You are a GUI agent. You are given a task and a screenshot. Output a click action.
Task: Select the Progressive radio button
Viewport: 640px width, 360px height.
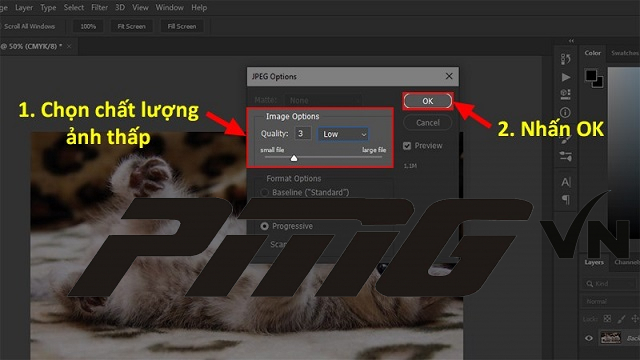264,226
